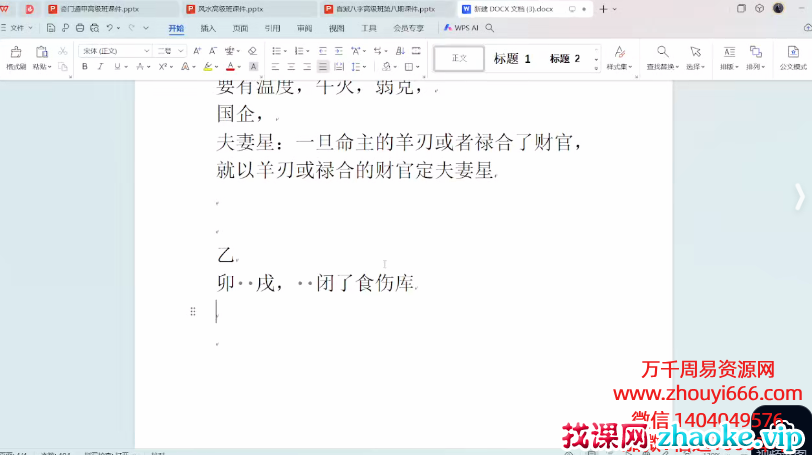Click the Official Document Mode (公文模式) icon
This screenshot has width=812, height=455.
(792, 52)
